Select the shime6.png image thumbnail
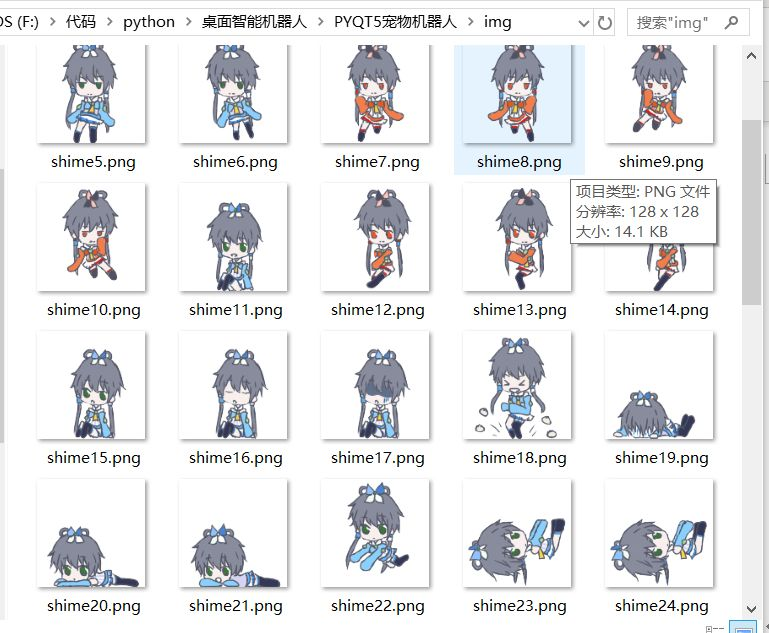Screen dimensions: 769x633 [233, 94]
